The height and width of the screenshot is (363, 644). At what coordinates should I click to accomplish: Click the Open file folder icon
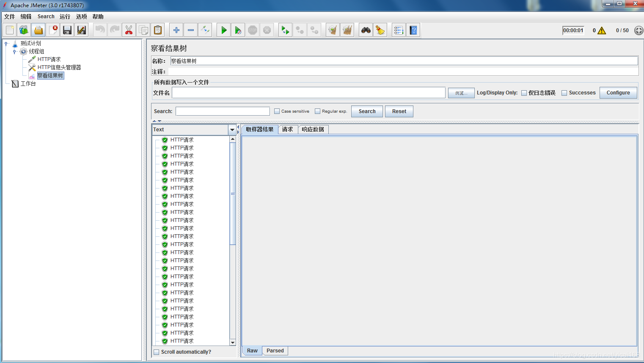click(x=39, y=30)
